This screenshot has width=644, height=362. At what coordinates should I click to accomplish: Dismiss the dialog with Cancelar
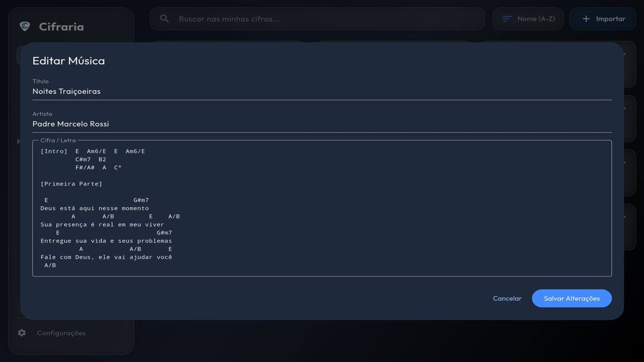pos(507,298)
